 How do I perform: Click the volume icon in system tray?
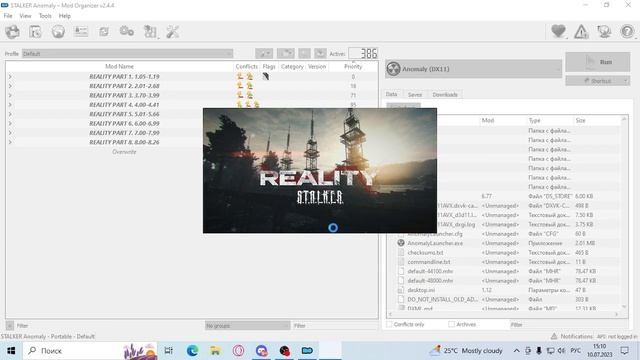(561, 351)
